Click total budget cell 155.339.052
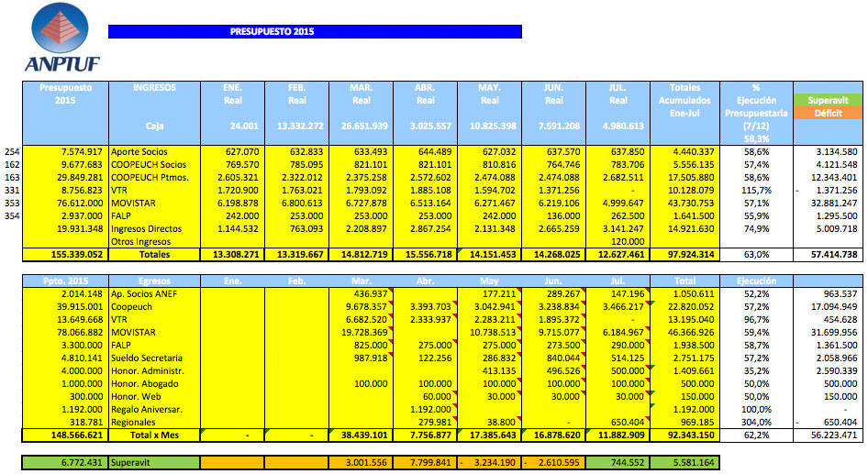Viewport: 868px width, 474px height. (64, 254)
